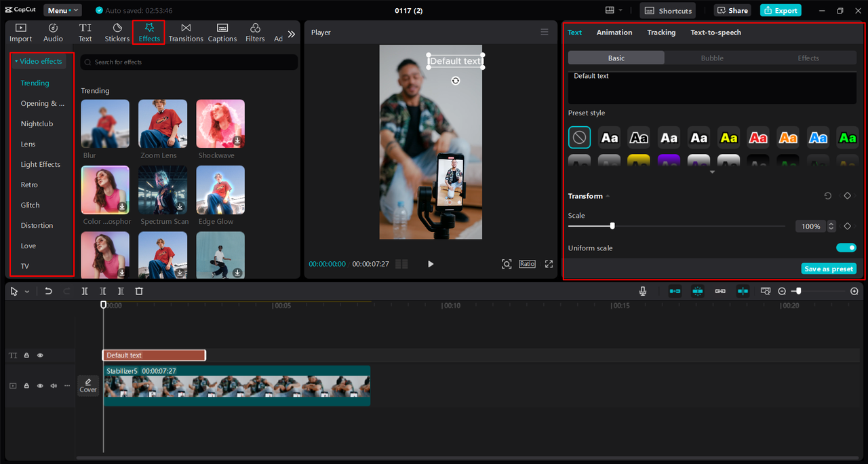
Task: Hide the text track with eye icon
Action: [x=40, y=355]
